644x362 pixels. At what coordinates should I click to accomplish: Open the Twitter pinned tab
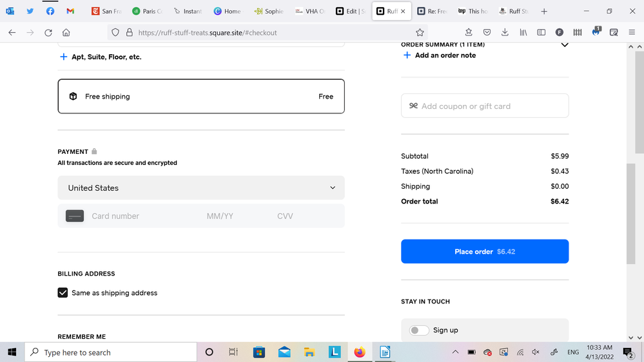[30, 12]
